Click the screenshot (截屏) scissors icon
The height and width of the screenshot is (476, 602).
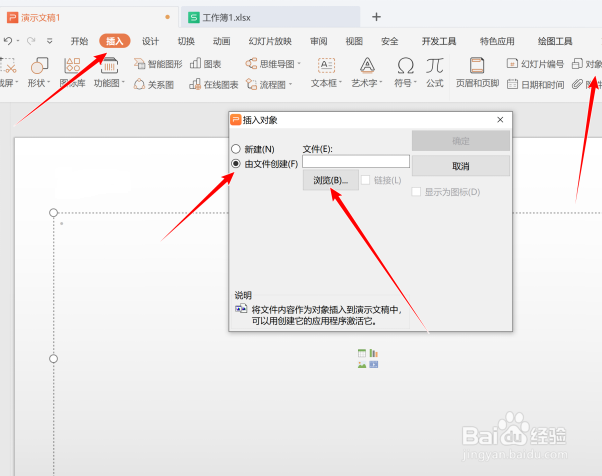coord(8,65)
